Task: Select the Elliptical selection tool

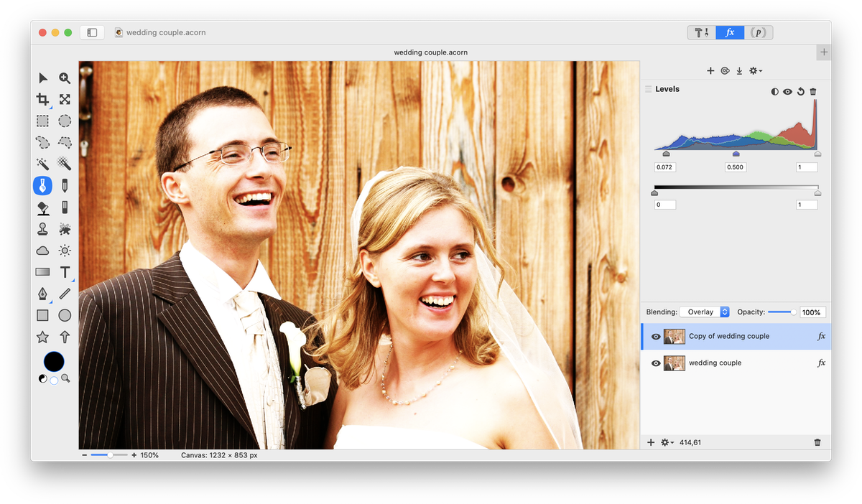Action: (65, 121)
